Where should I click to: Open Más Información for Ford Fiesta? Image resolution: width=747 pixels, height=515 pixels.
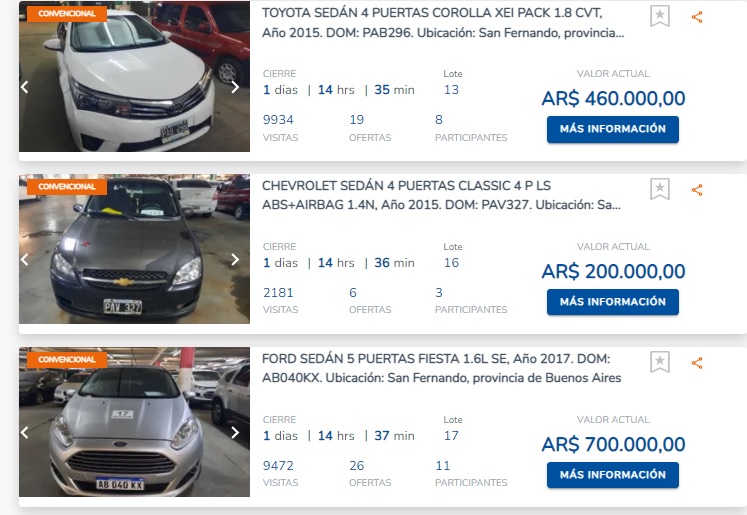pos(613,475)
